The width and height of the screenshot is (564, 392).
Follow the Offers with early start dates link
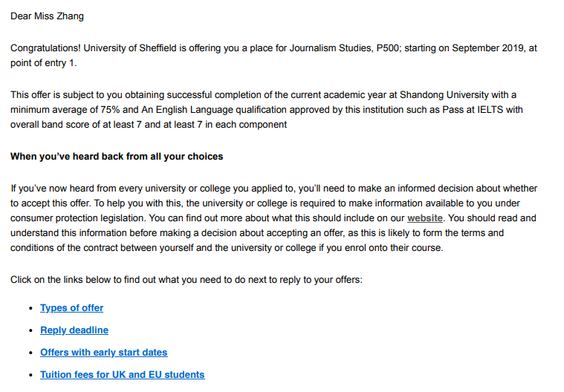tap(103, 353)
